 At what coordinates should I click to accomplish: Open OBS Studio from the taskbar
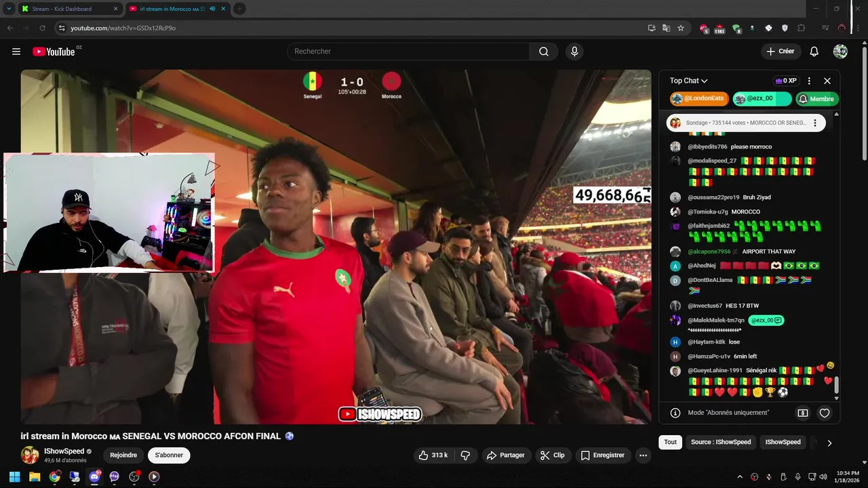tap(134, 476)
